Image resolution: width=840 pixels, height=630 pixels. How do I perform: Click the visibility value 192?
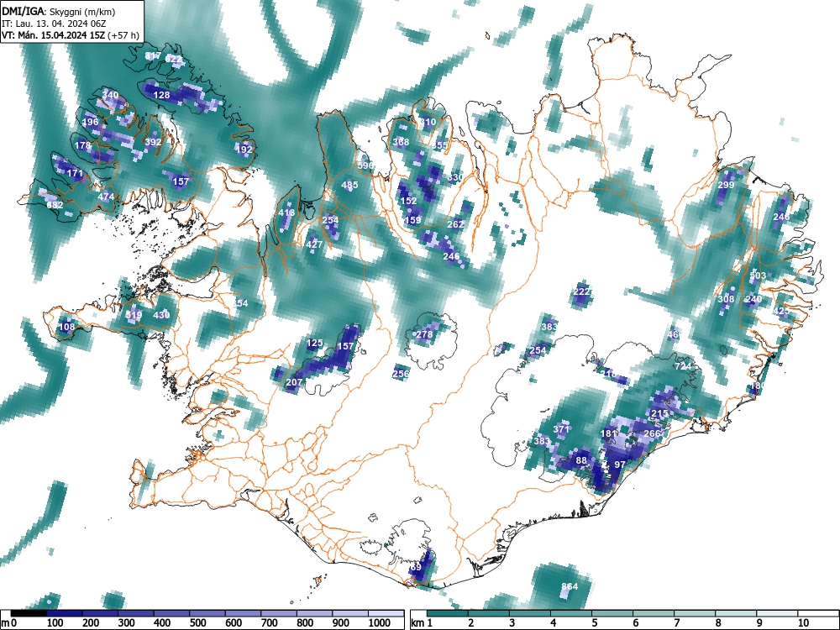click(244, 150)
